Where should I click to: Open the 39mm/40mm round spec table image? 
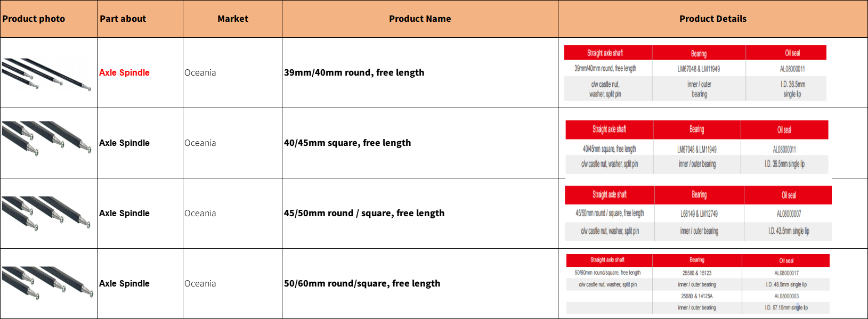click(x=695, y=73)
